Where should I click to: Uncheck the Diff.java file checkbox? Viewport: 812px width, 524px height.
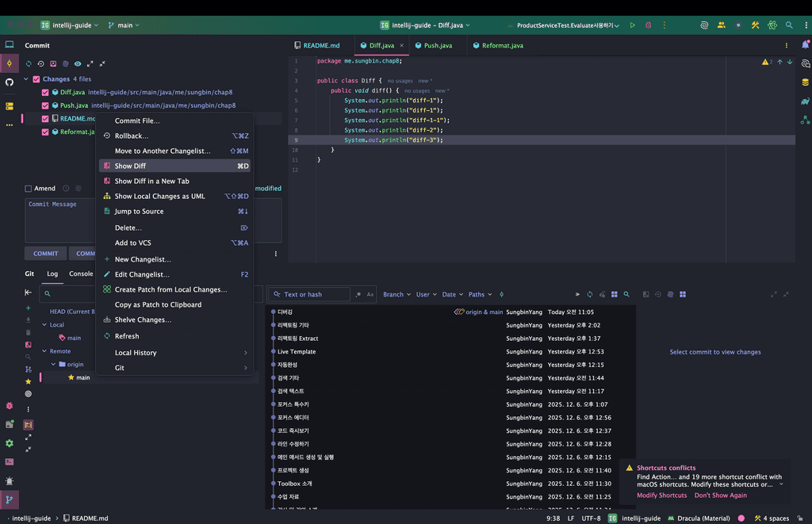45,92
